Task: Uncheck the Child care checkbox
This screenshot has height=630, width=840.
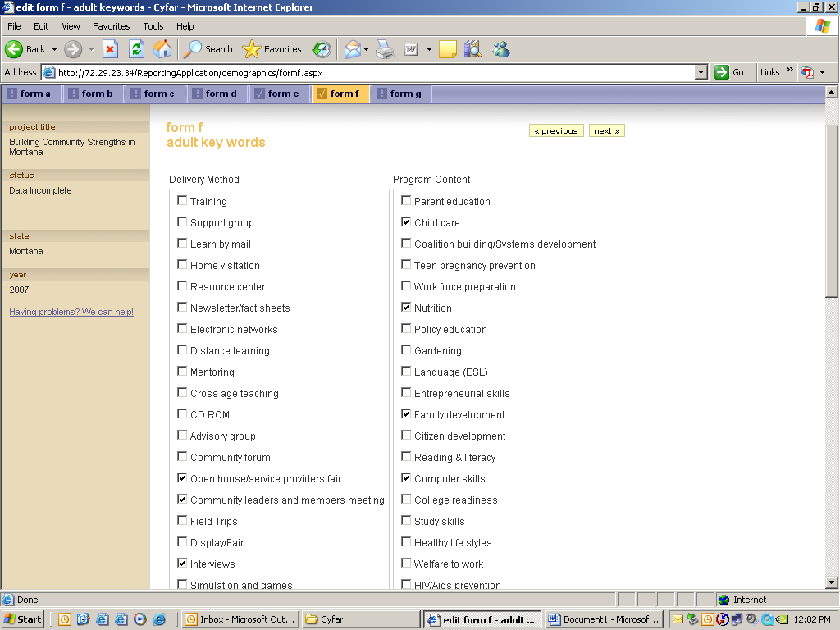Action: click(x=406, y=221)
